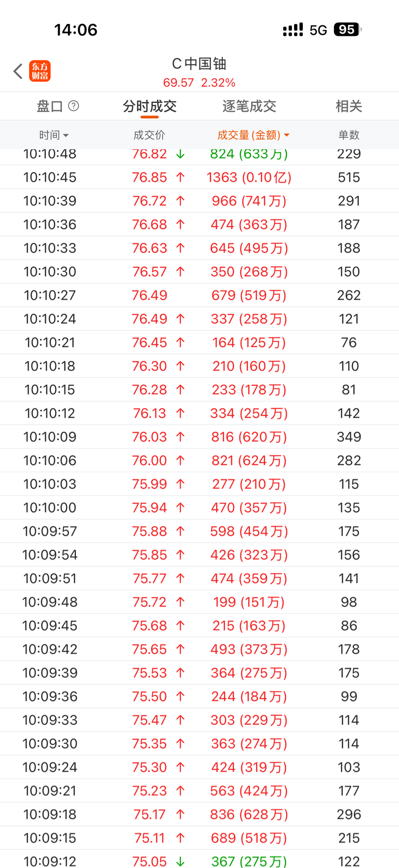Tap the 69.57 2.32% price line
399x868 pixels.
199,83
